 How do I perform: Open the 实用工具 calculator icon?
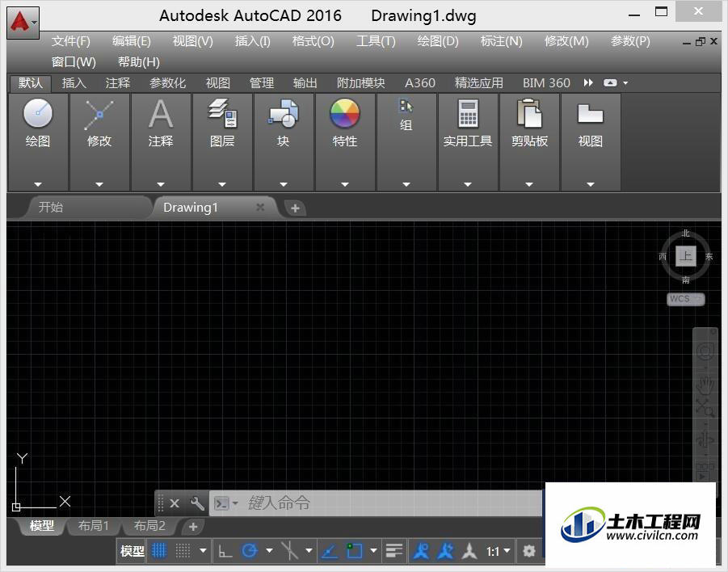click(x=468, y=113)
